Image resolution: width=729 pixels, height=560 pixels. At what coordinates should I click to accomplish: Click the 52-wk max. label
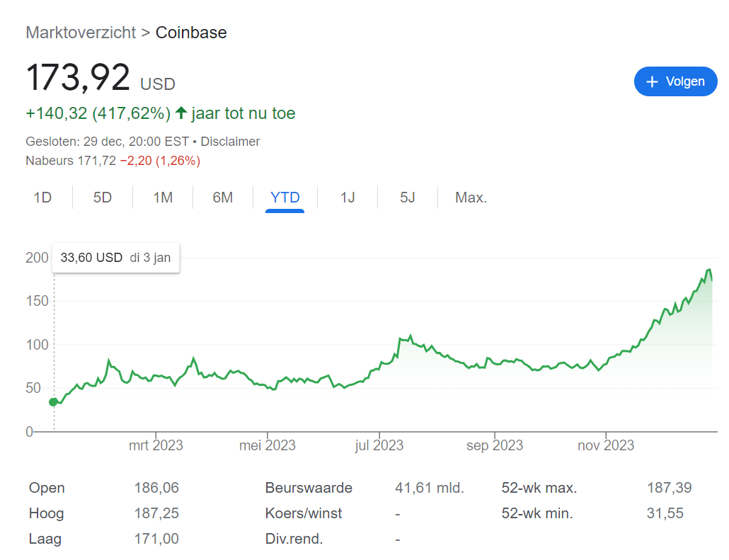click(539, 488)
